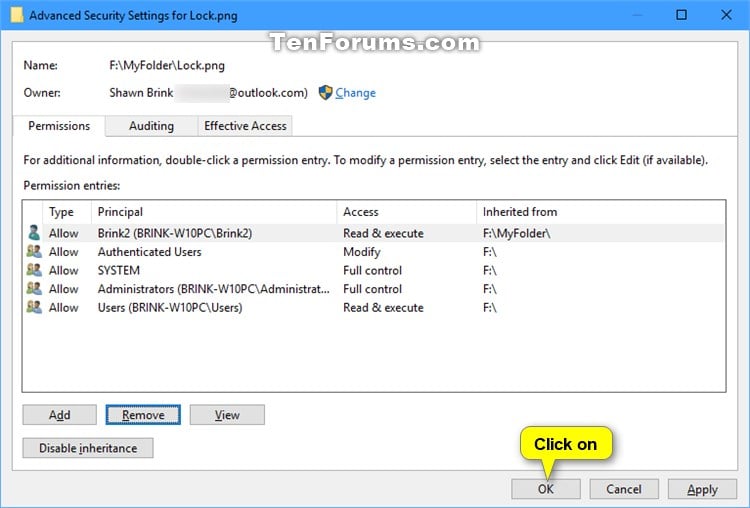Image resolution: width=750 pixels, height=508 pixels.
Task: Click the SYSTEM row group icon
Action: (x=34, y=270)
